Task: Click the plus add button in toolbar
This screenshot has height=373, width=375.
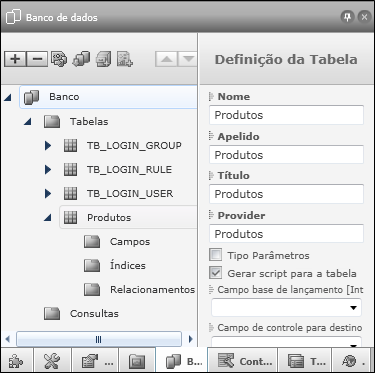Action: point(15,59)
